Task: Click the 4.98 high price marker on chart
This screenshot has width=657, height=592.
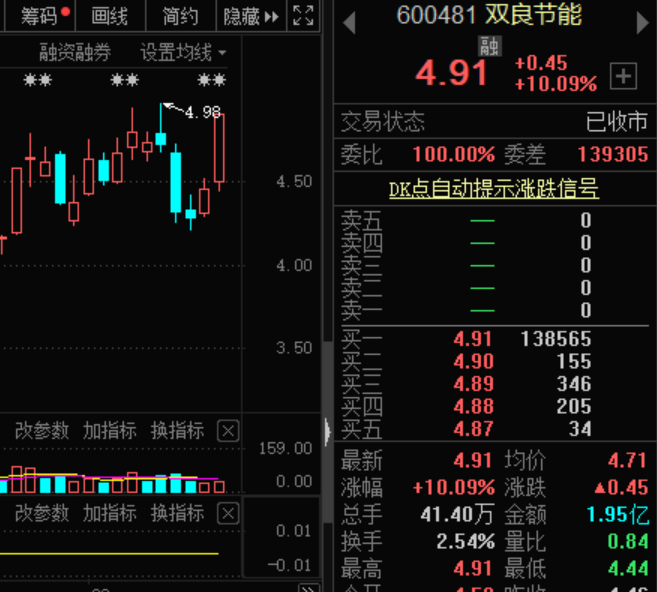Action: 203,112
